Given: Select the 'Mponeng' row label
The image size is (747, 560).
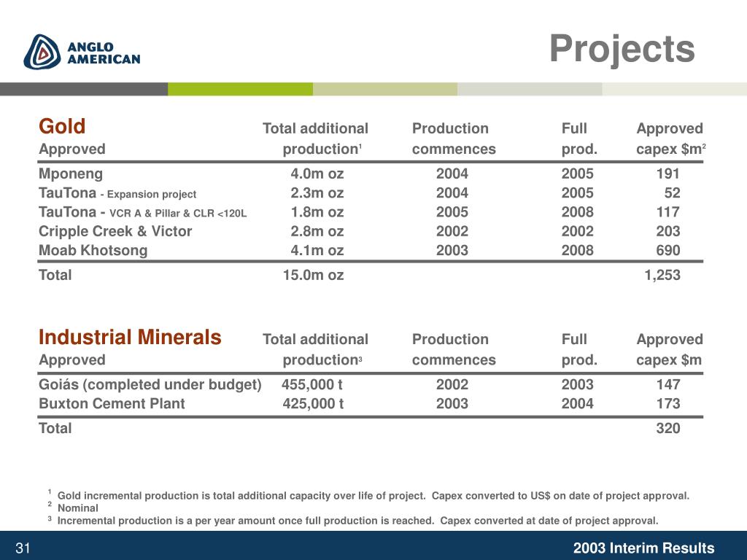Looking at the screenshot, I should (71, 174).
